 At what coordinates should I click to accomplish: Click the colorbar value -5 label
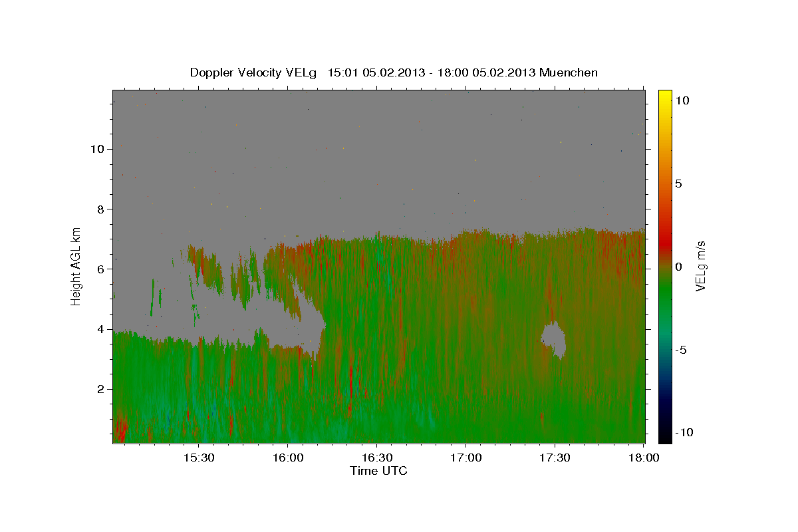(681, 350)
